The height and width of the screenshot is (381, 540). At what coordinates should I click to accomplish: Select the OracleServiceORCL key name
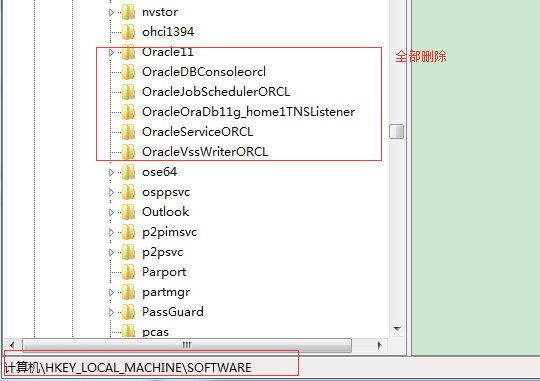click(x=198, y=132)
